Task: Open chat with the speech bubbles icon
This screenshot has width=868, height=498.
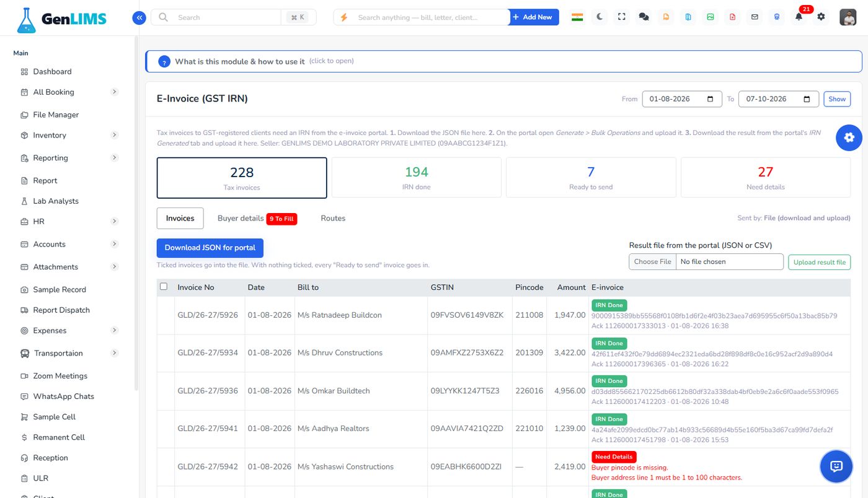Action: point(644,17)
